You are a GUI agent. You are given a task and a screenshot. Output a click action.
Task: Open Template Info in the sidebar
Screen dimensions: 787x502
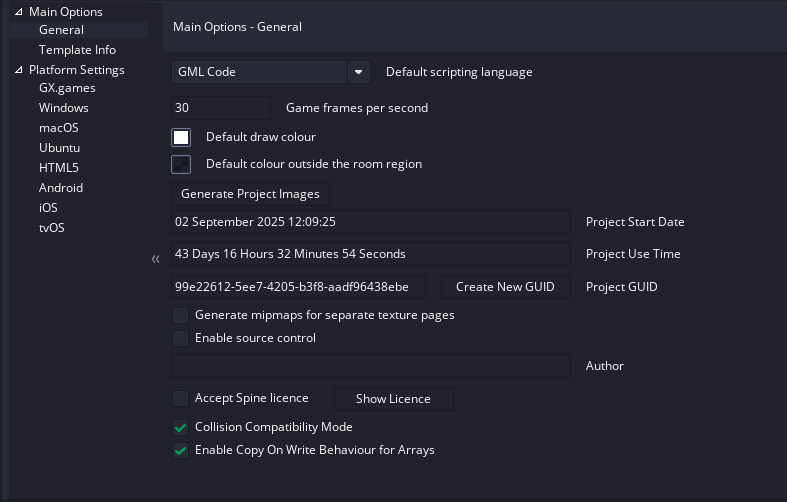77,50
